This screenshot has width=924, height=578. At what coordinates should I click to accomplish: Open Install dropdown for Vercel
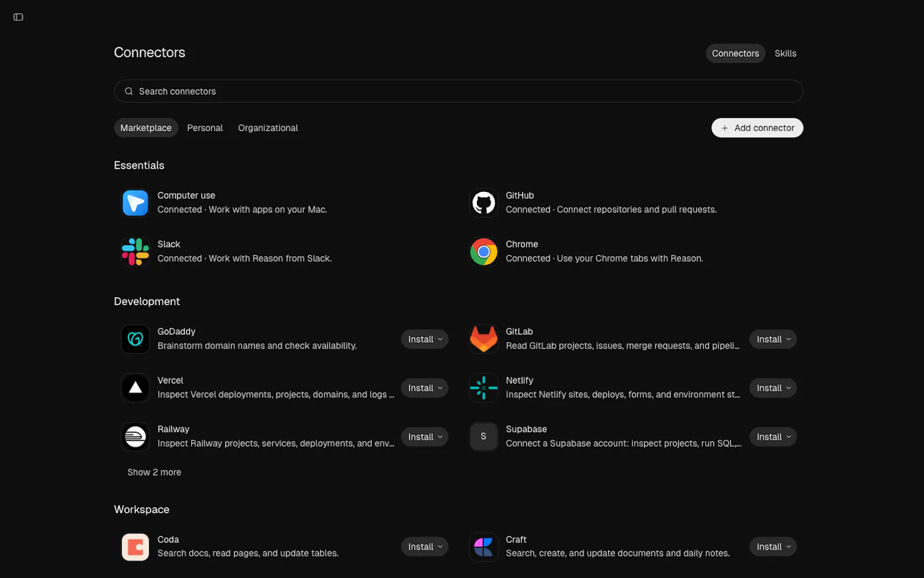(424, 388)
